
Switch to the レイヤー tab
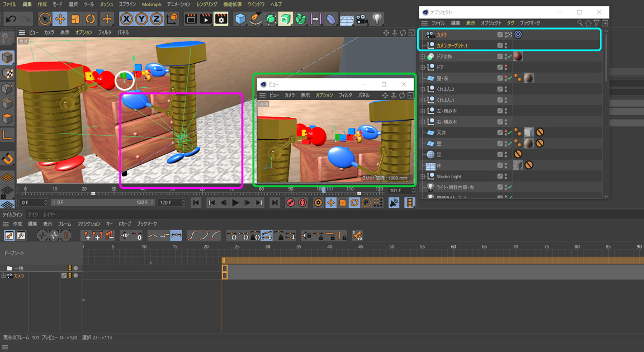tap(50, 215)
